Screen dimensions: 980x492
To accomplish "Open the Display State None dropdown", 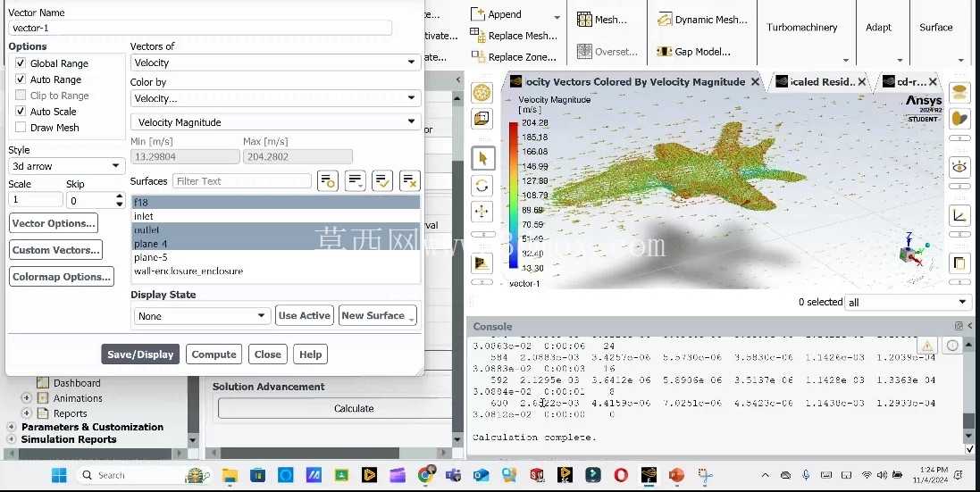I will tap(202, 316).
